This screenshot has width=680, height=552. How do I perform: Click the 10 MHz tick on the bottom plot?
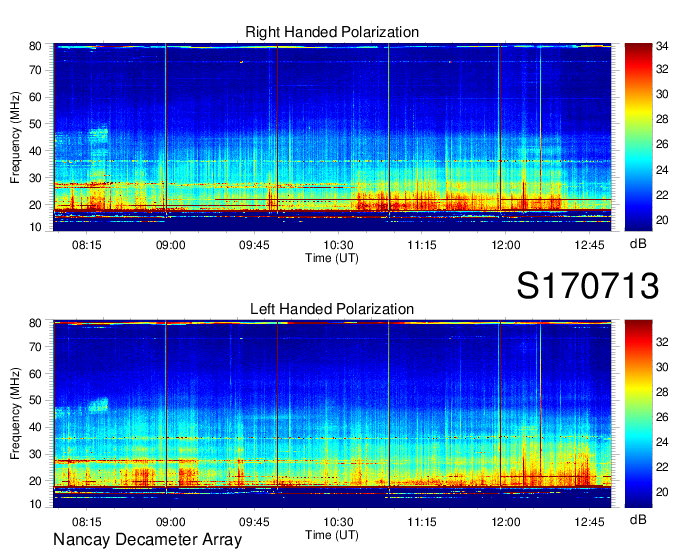click(x=35, y=504)
